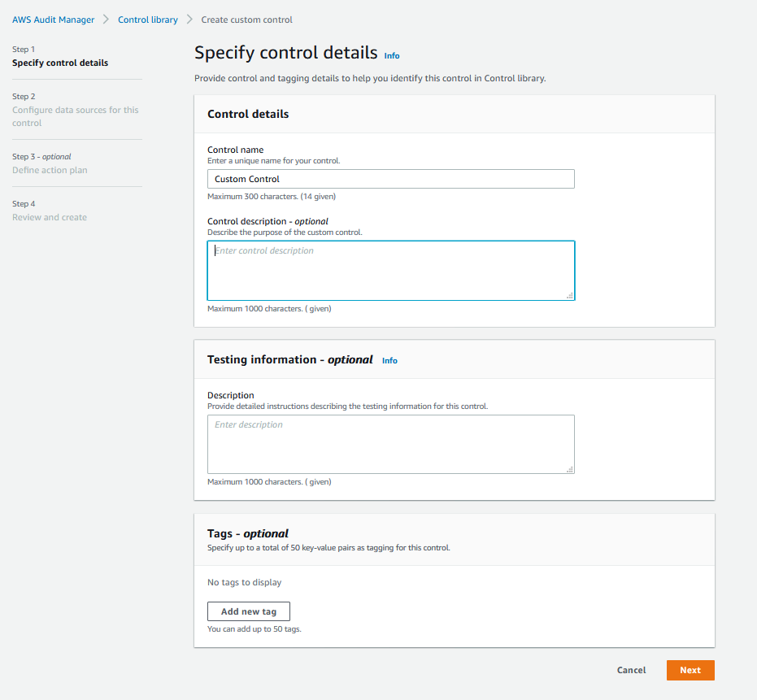
Task: Click the orange Next button
Action: tap(690, 670)
